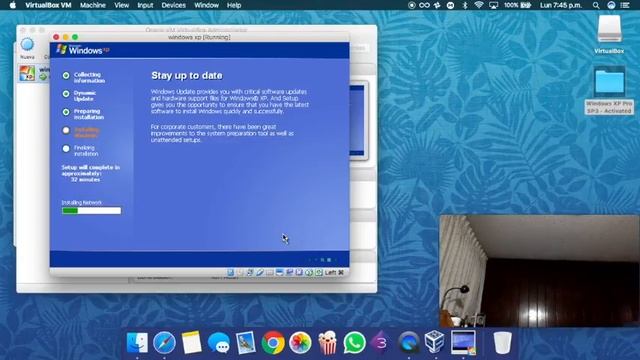Image resolution: width=640 pixels, height=360 pixels.
Task: Click the USB devices pen-shaped status icon
Action: pos(260,272)
